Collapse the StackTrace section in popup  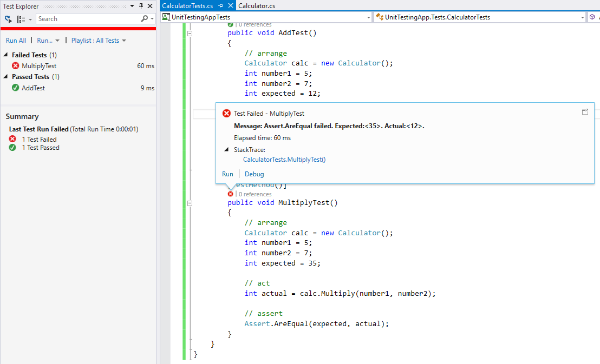point(226,150)
